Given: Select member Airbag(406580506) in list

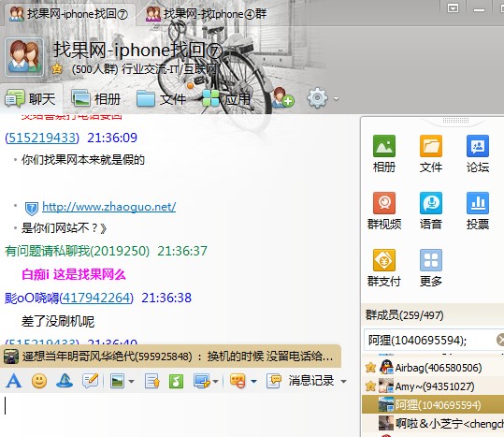Looking at the screenshot, I should point(433,368).
